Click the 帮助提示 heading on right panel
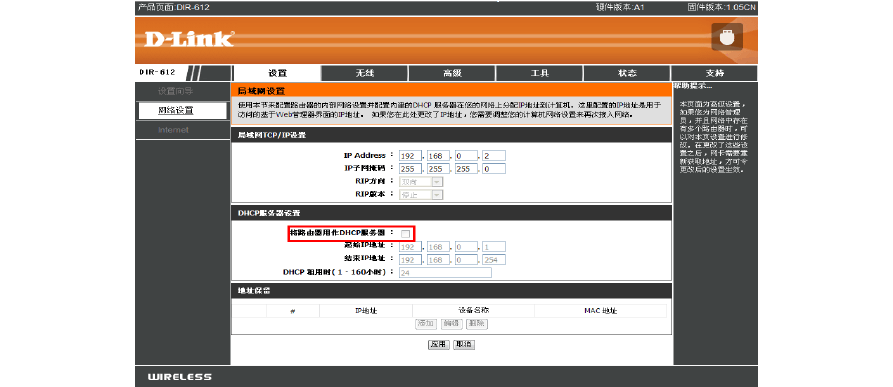 (x=693, y=86)
